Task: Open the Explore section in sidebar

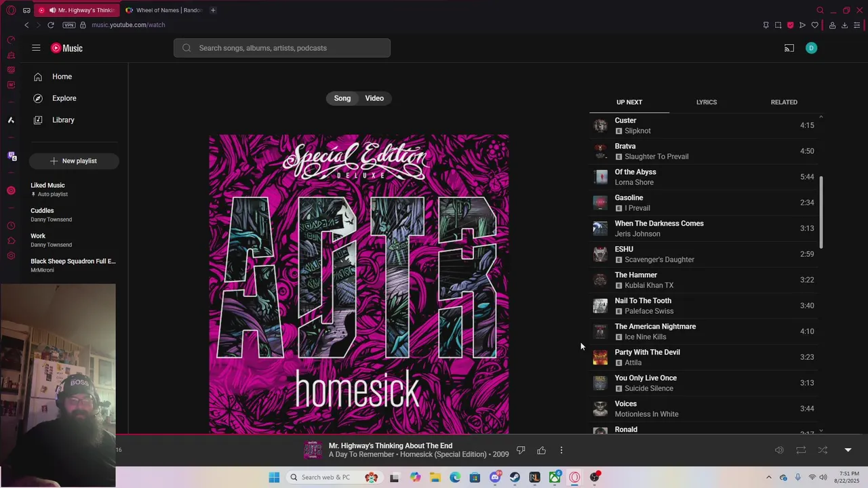Action: (74, 98)
